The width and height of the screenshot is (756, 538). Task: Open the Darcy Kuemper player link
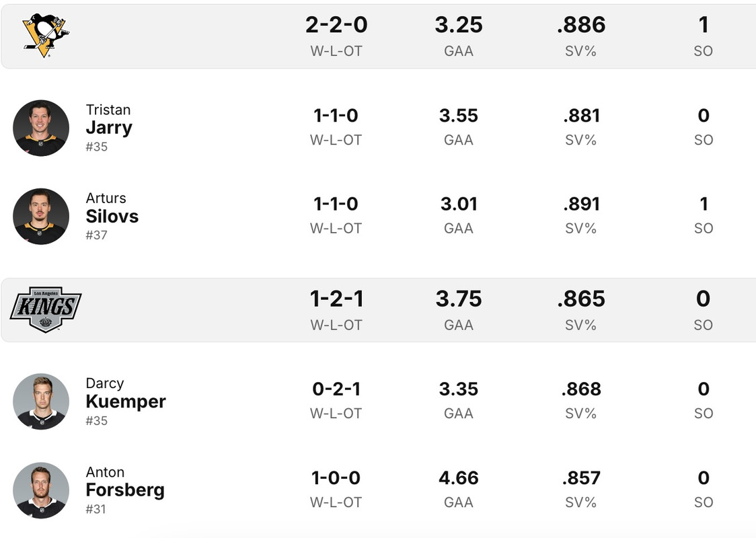(x=125, y=401)
